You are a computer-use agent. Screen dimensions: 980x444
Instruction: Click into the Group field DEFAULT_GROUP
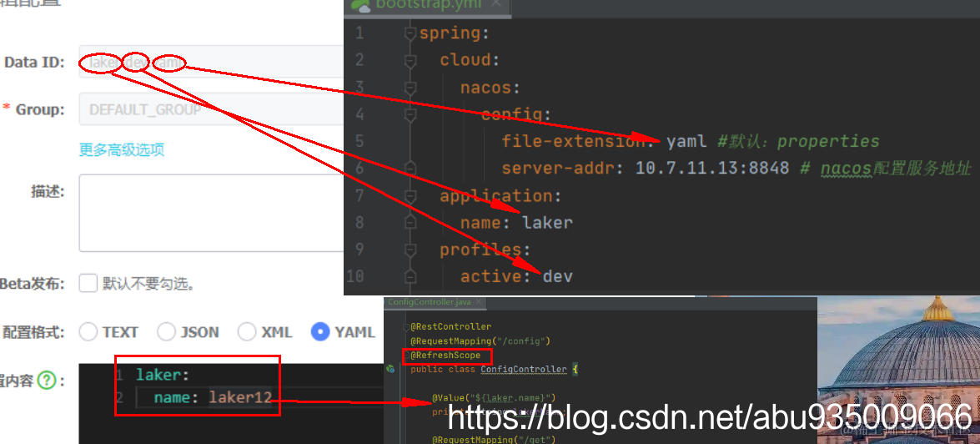point(211,109)
